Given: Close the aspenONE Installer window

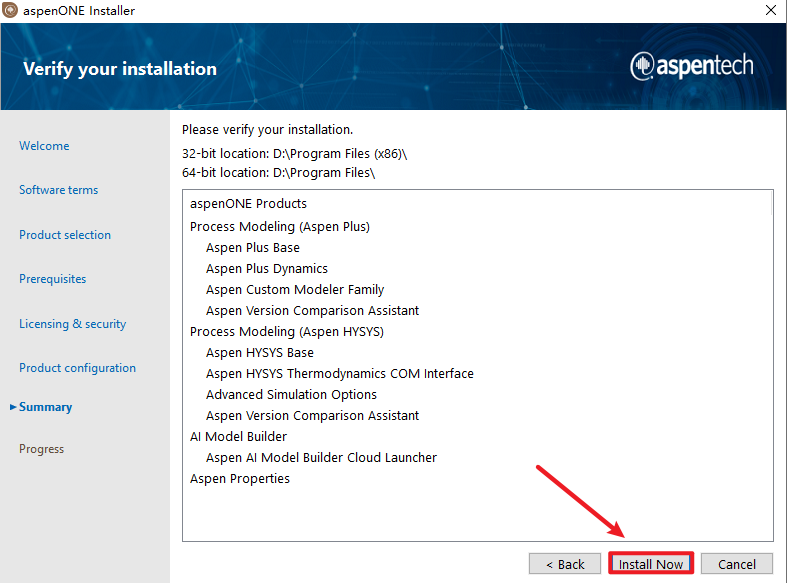Looking at the screenshot, I should (770, 11).
